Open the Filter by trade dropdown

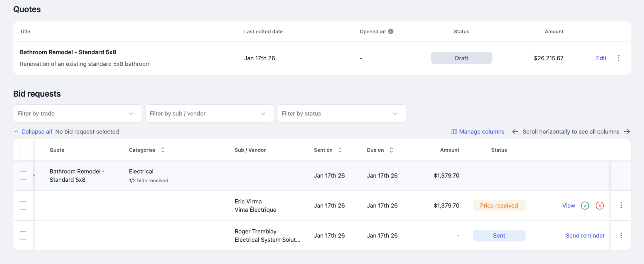tap(77, 113)
